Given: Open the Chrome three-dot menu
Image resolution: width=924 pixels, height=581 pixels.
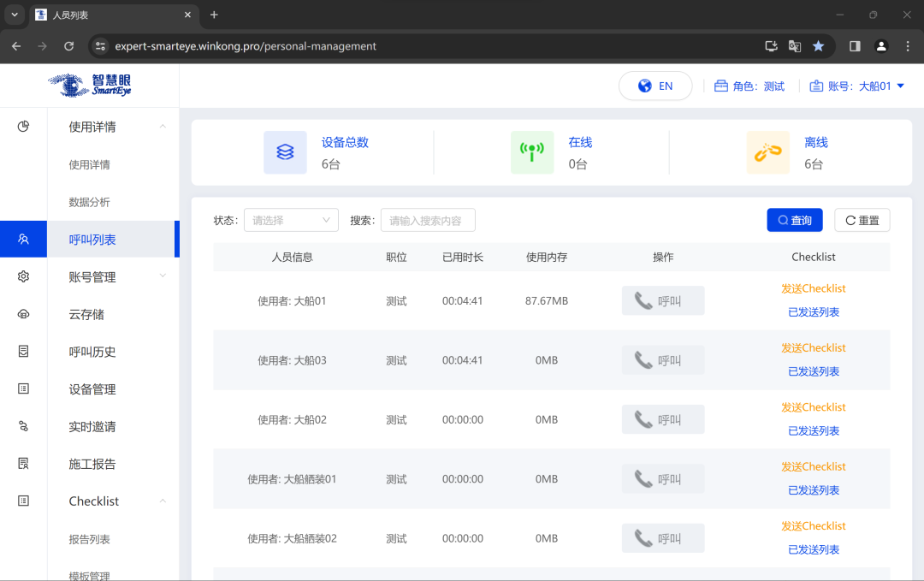Looking at the screenshot, I should click(x=908, y=46).
